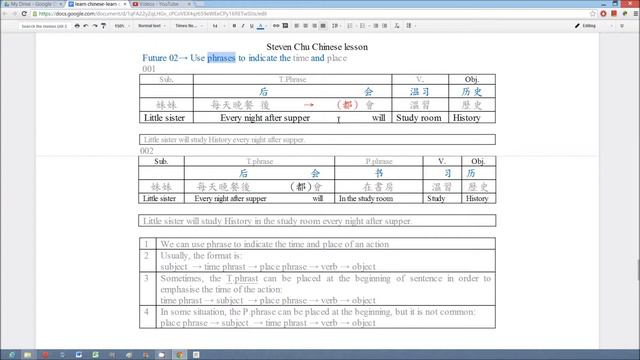Redo the last action
The image size is (640, 360).
(95, 26)
